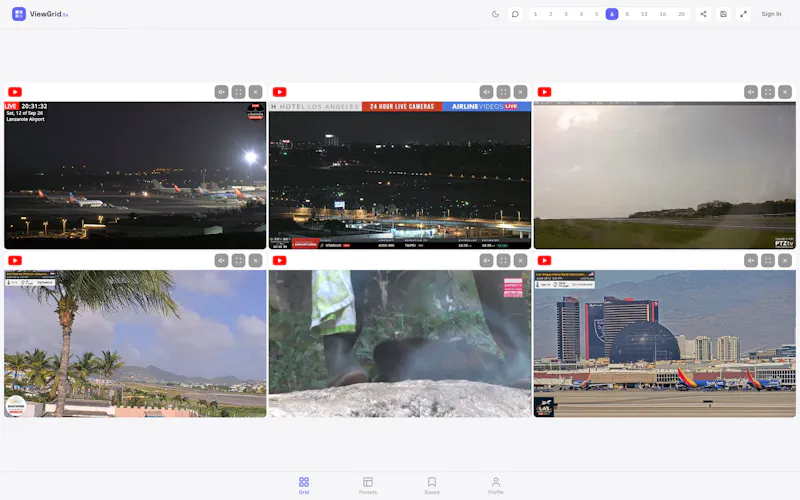Select 12-stream grid layout
Image resolution: width=800 pixels, height=500 pixels.
644,14
